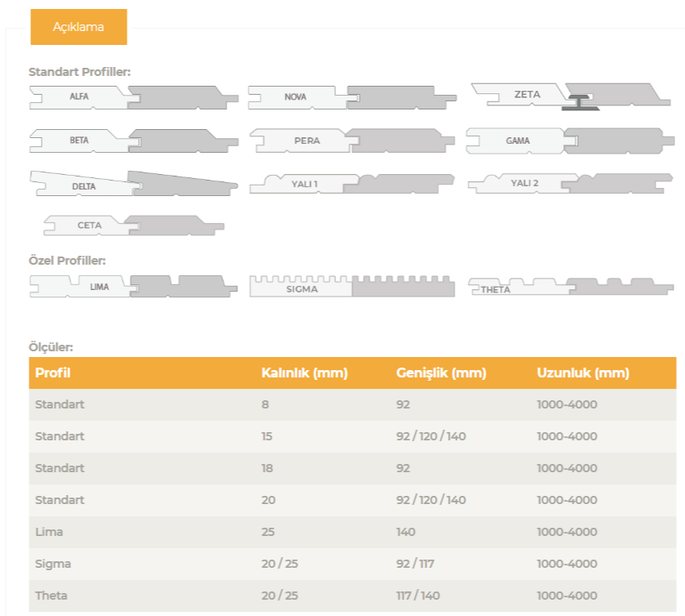Choose the BETA profile diagram
This screenshot has height=616, width=685.
pyautogui.click(x=134, y=141)
